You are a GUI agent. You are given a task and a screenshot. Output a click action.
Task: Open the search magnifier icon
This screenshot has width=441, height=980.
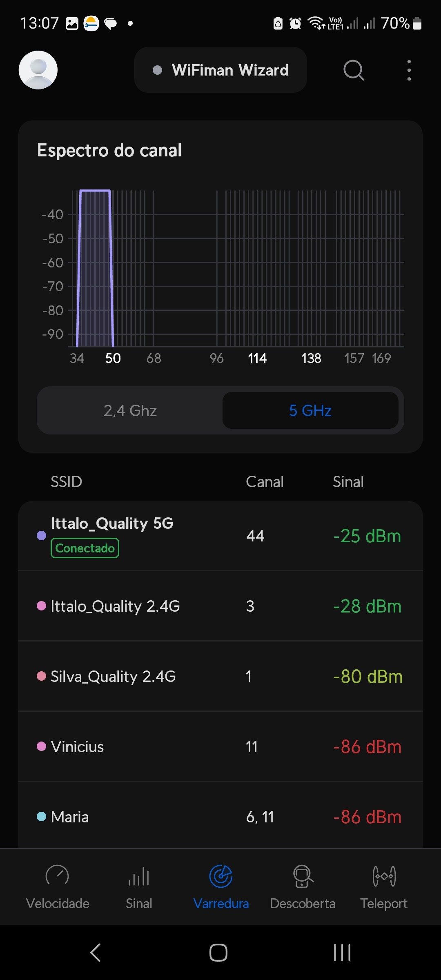click(354, 70)
